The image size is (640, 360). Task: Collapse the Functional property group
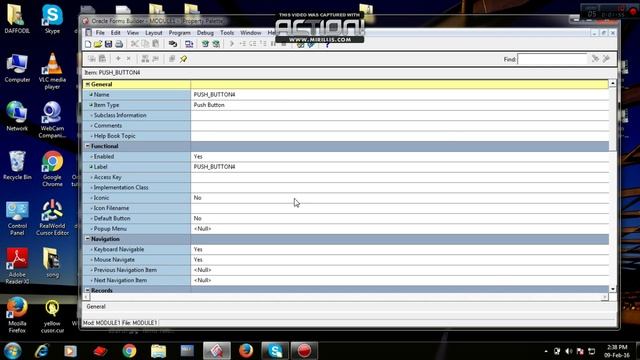[87, 146]
